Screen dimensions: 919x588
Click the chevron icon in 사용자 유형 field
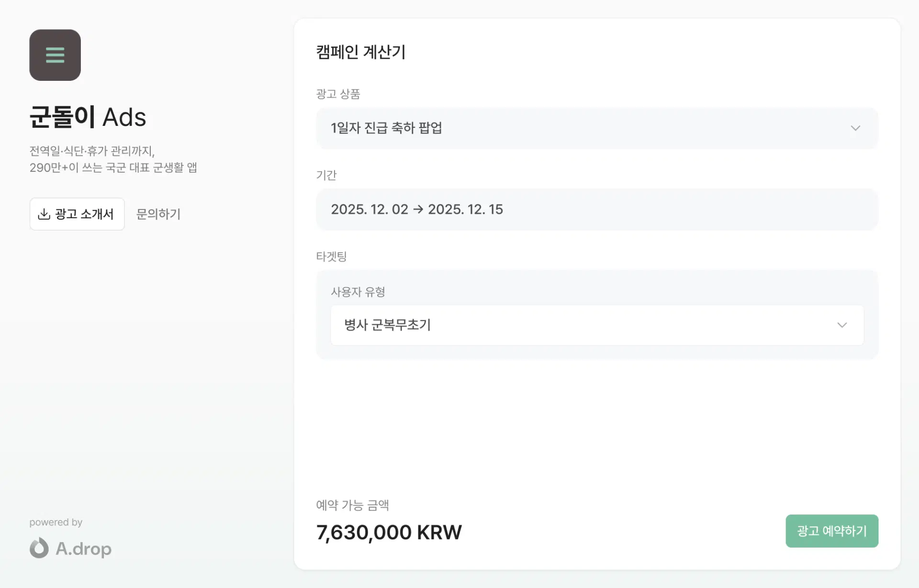(842, 325)
